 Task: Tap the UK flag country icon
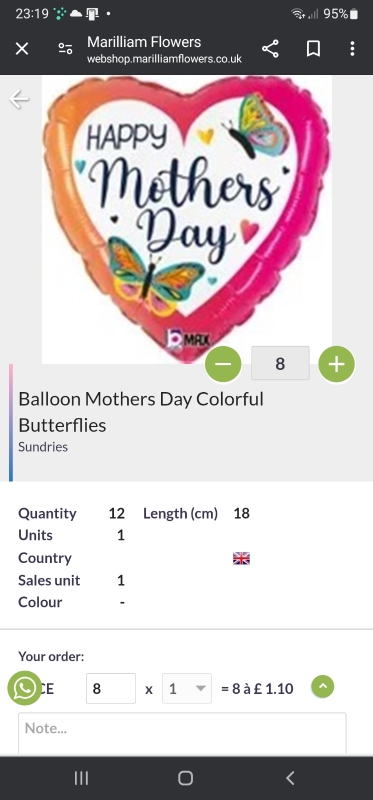pyautogui.click(x=241, y=559)
